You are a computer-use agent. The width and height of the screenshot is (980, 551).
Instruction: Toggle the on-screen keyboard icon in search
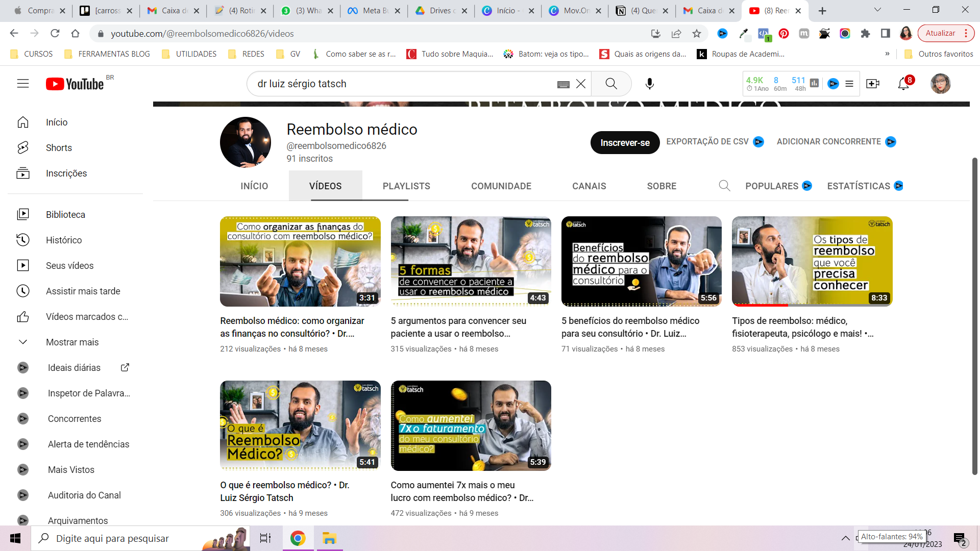(563, 84)
